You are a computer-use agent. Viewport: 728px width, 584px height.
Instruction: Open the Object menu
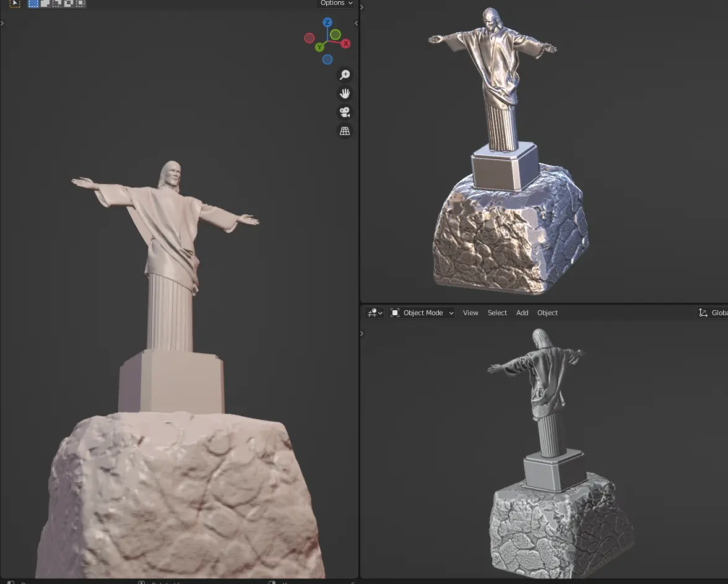click(547, 313)
